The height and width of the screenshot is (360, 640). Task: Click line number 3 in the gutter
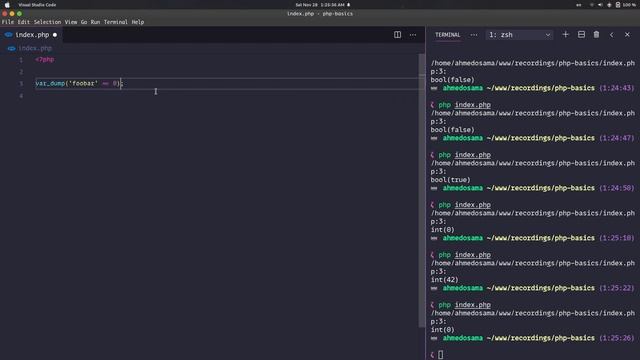(21, 84)
